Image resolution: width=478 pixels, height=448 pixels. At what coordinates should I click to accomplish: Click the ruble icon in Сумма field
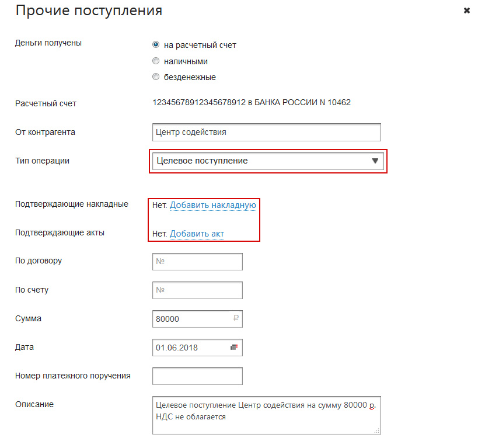coord(236,319)
